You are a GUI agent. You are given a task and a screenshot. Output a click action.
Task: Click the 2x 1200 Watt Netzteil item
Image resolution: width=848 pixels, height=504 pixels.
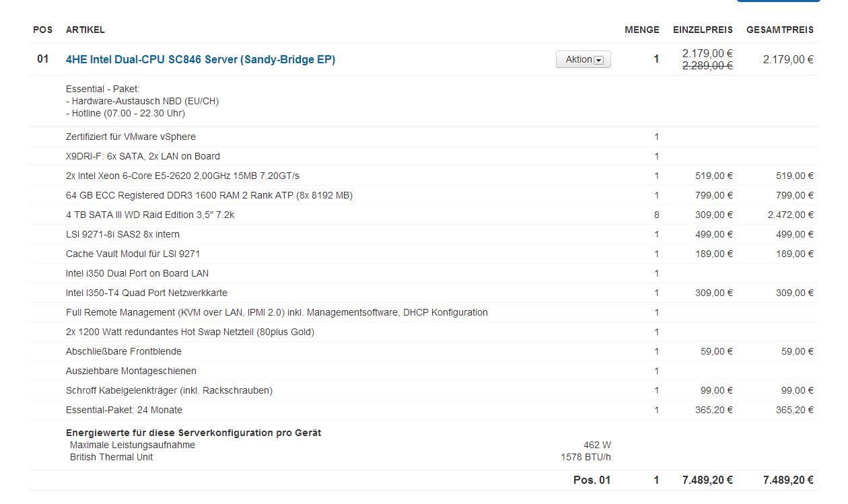(190, 332)
